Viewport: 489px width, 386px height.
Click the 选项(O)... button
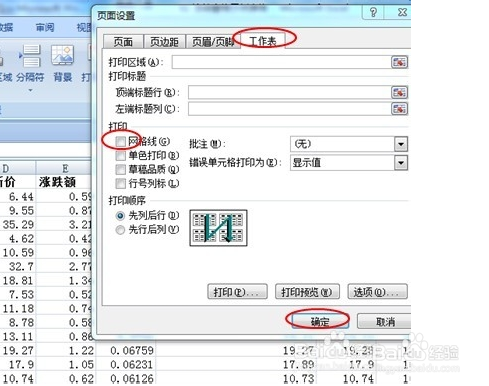pos(377,292)
